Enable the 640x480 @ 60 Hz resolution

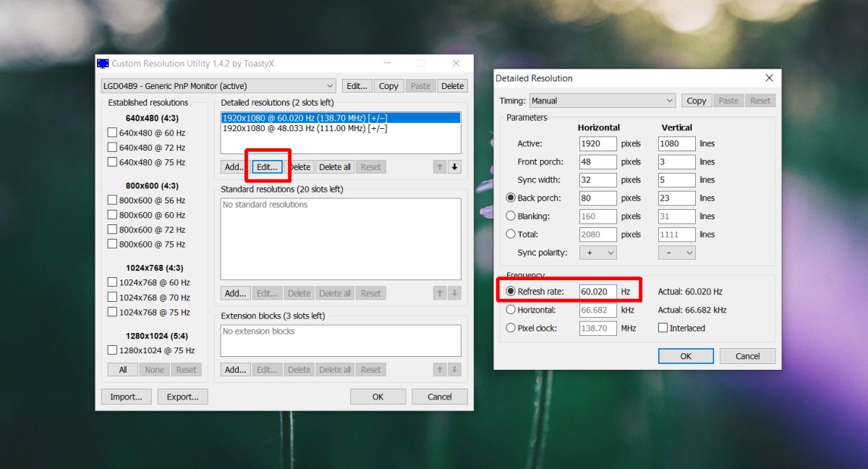click(x=113, y=132)
